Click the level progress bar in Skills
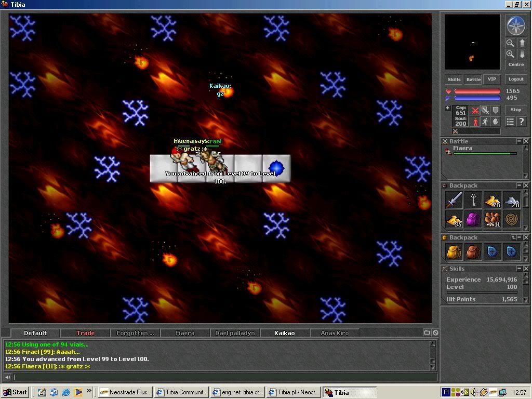 [x=482, y=292]
